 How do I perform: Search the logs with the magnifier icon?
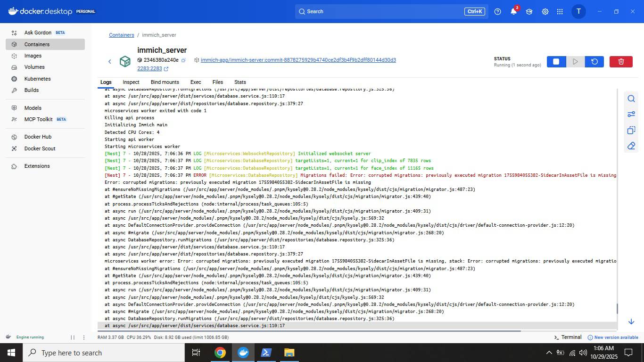click(631, 99)
